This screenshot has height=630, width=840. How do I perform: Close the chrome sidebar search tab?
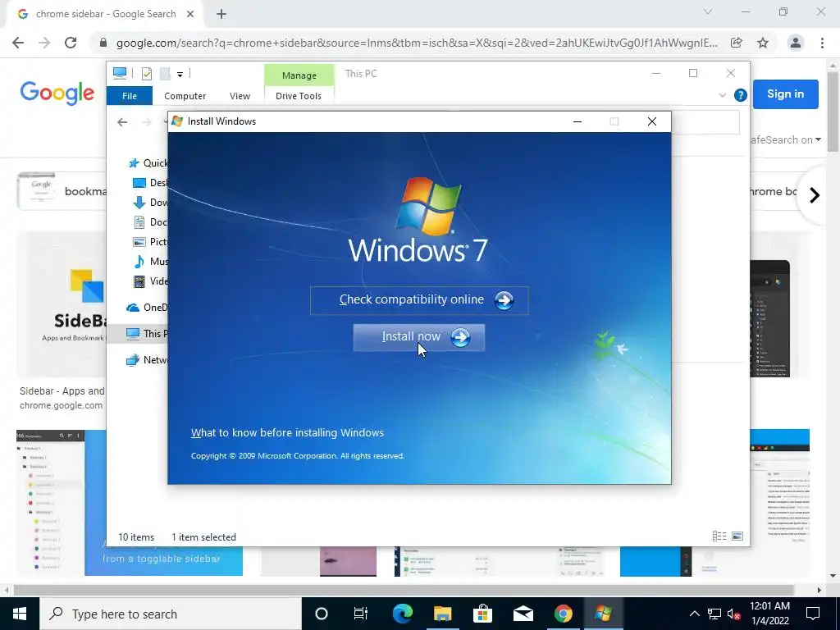190,15
